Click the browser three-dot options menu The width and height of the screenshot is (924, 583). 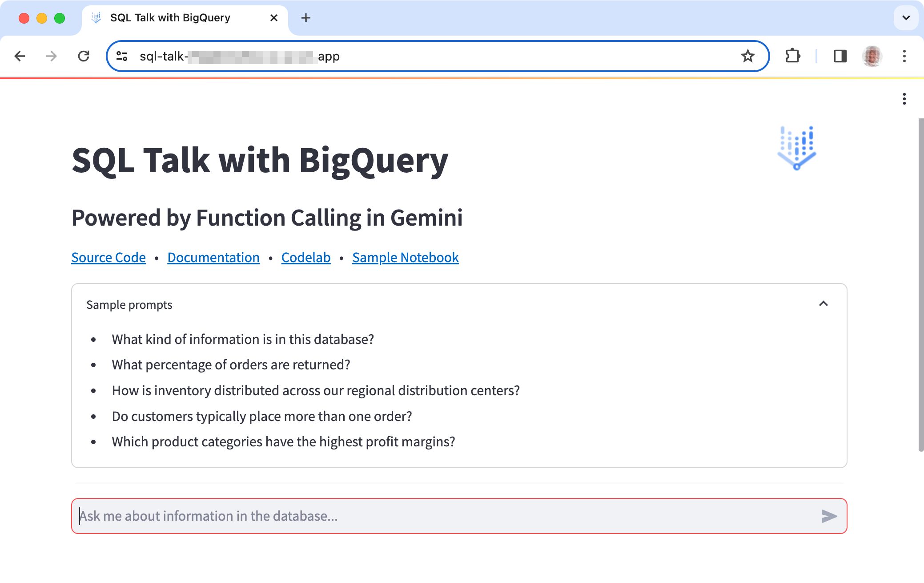904,56
